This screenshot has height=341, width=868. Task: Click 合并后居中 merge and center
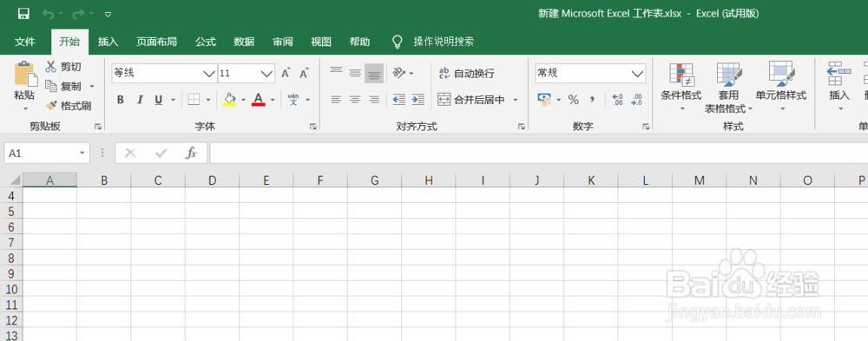tap(471, 100)
